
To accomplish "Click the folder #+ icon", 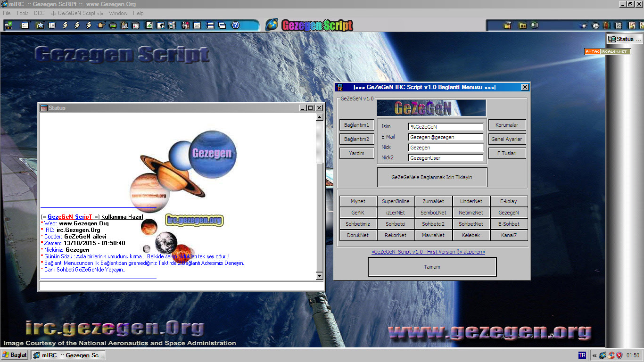I will coord(522,25).
